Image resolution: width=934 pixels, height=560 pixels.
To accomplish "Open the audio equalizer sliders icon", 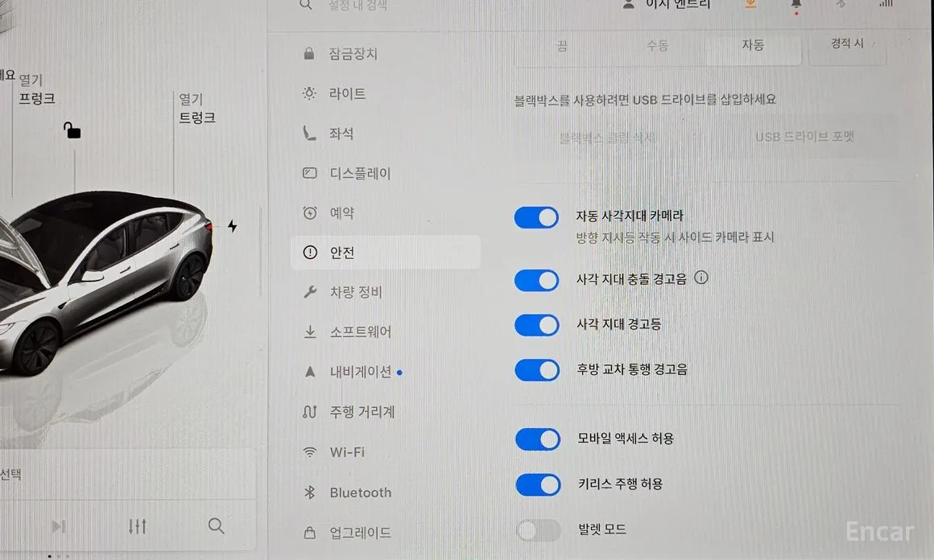I will [x=138, y=526].
